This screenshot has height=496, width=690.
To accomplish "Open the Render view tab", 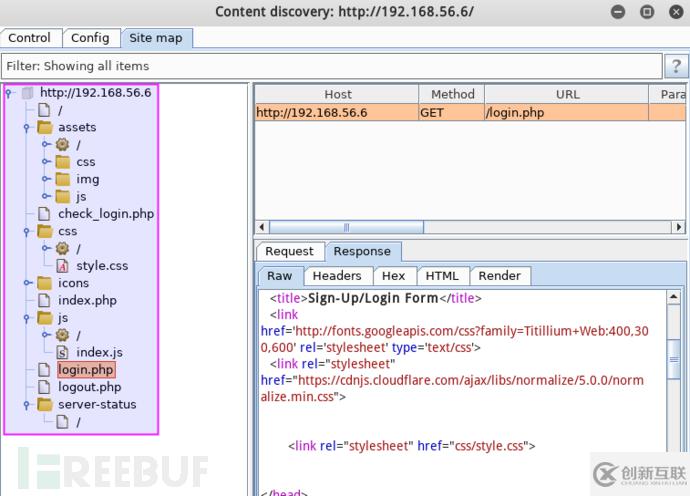I will pos(500,276).
